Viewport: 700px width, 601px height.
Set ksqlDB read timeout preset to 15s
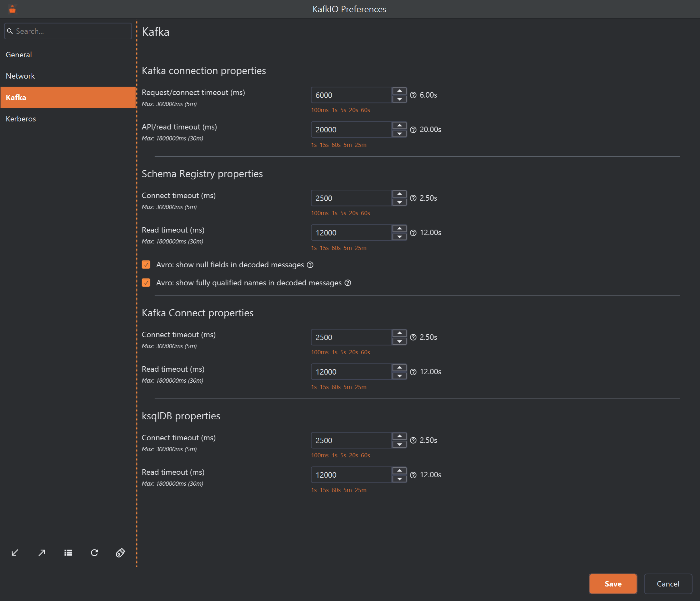click(324, 490)
